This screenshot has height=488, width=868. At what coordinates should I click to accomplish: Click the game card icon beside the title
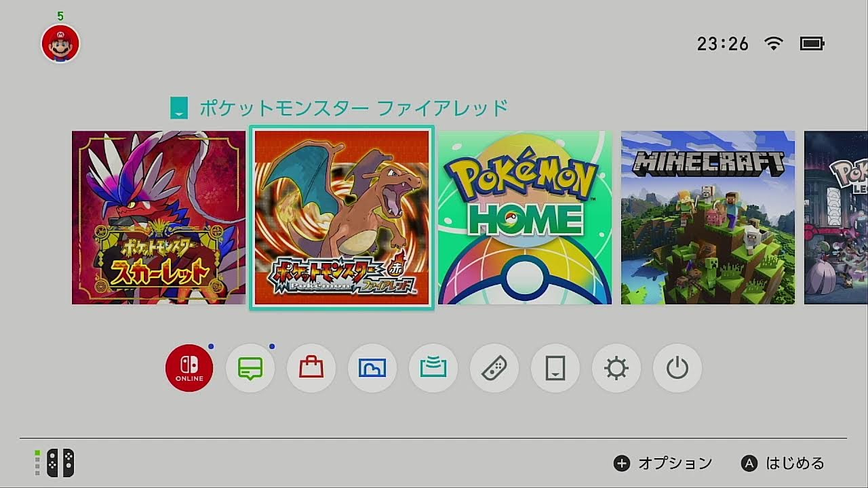tap(179, 108)
